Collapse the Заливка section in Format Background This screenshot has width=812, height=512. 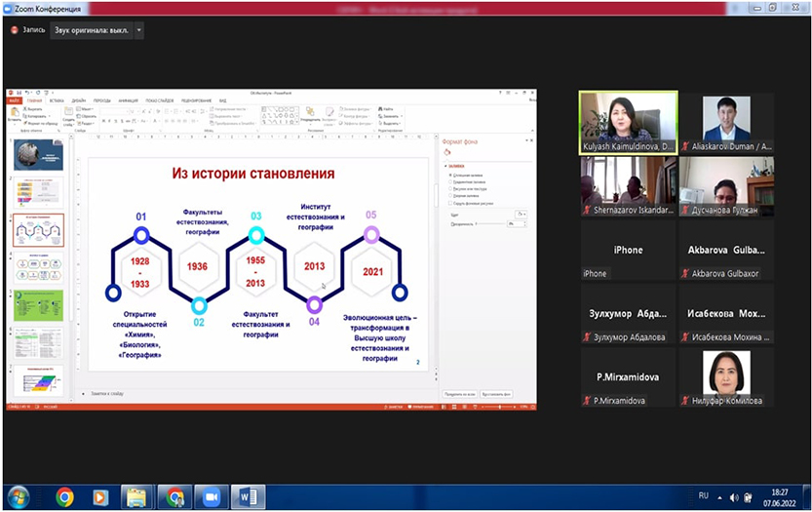[x=445, y=167]
